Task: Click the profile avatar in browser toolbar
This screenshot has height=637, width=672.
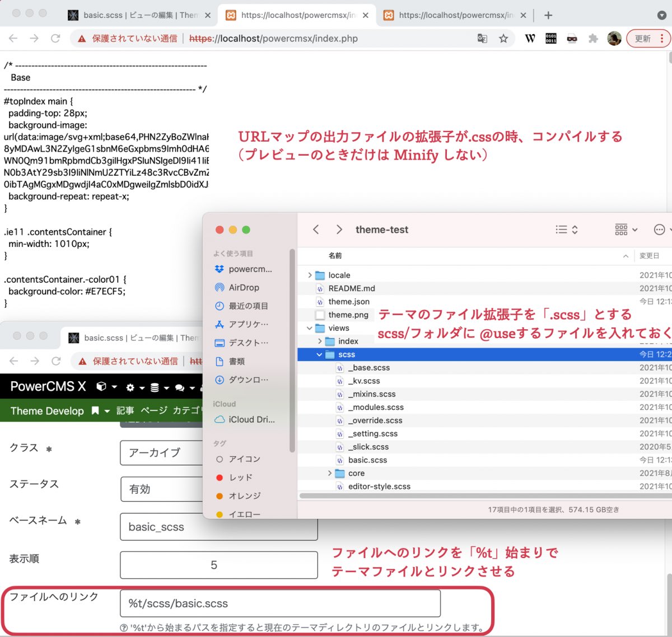Action: (614, 38)
